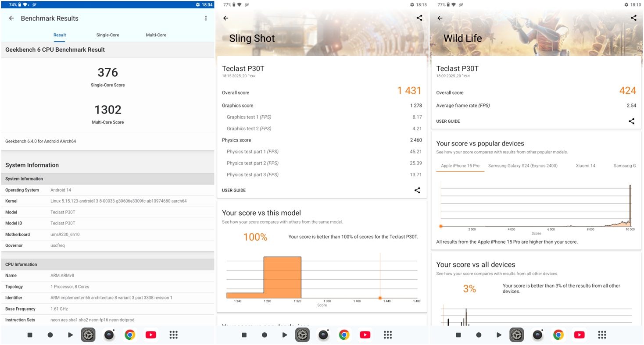Viewport: 644px width, 345px height.
Task: Share results beside Wild Life USER GUIDE
Action: point(631,121)
